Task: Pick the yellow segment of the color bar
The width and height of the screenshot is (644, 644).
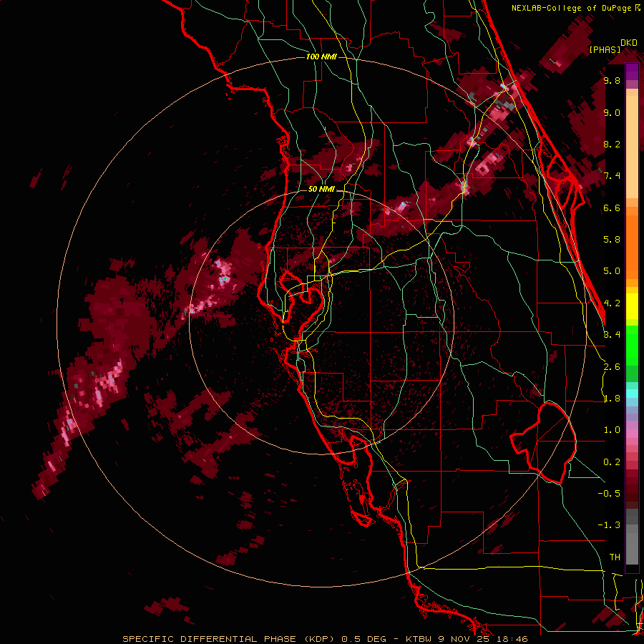Action: [x=632, y=306]
